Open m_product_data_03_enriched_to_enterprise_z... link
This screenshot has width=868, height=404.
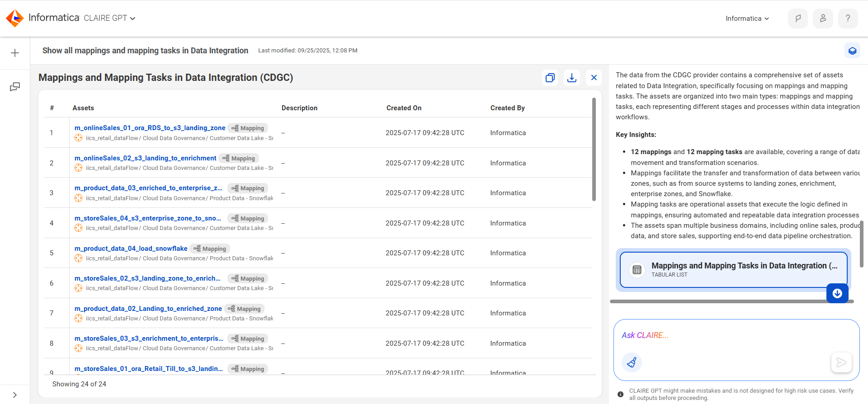tap(148, 188)
